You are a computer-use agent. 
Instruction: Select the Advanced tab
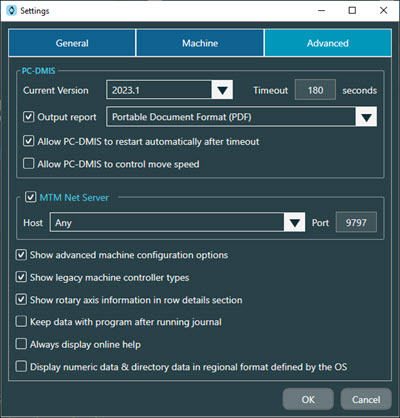tap(328, 43)
